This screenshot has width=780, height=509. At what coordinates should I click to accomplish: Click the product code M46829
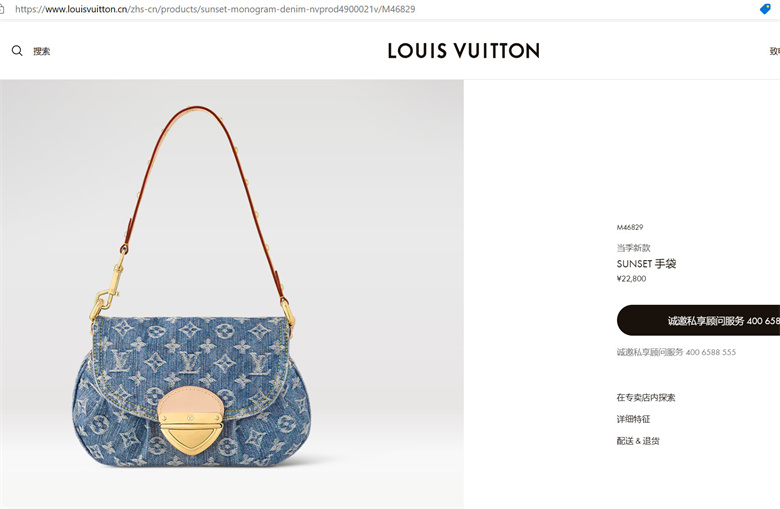pyautogui.click(x=630, y=227)
